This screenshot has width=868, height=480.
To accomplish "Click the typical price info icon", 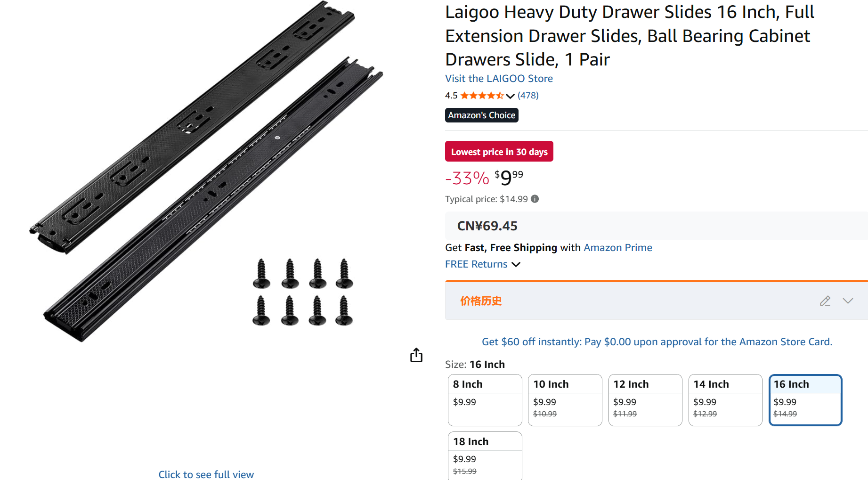I will (x=535, y=199).
